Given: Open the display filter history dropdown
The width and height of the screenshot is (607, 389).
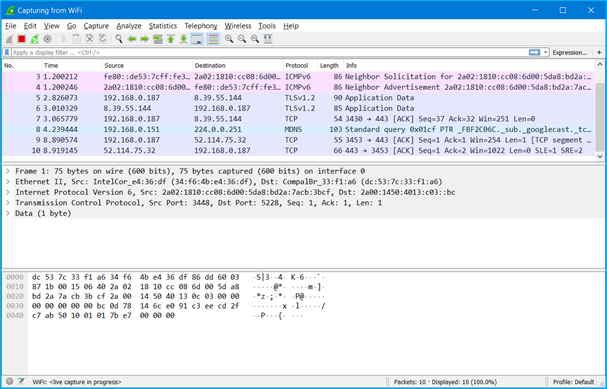Looking at the screenshot, I should [545, 52].
